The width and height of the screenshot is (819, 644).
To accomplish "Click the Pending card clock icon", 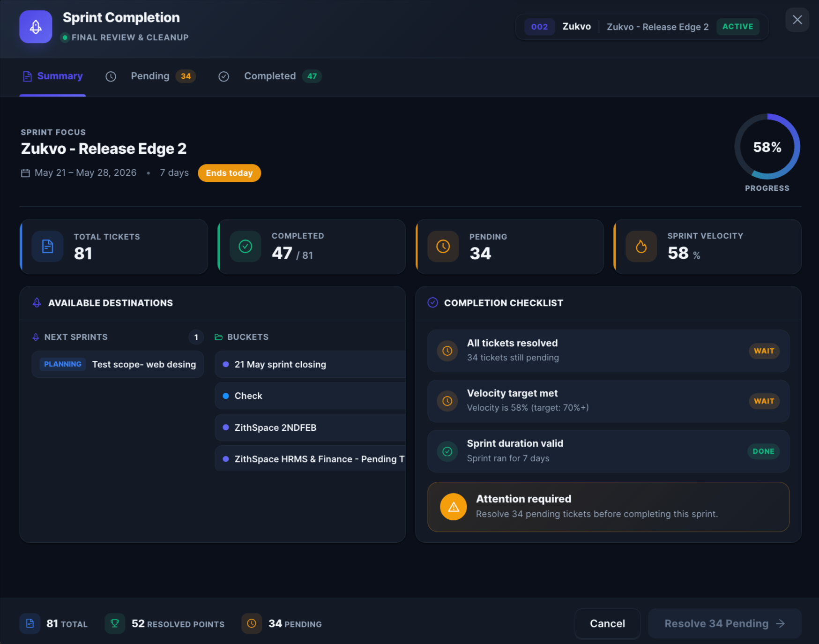I will pyautogui.click(x=443, y=246).
